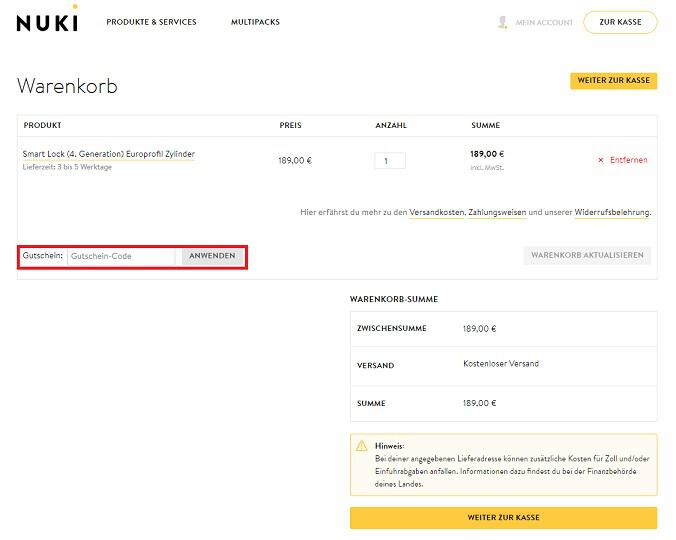Click the Preis column header
676x540 pixels.
pos(290,125)
